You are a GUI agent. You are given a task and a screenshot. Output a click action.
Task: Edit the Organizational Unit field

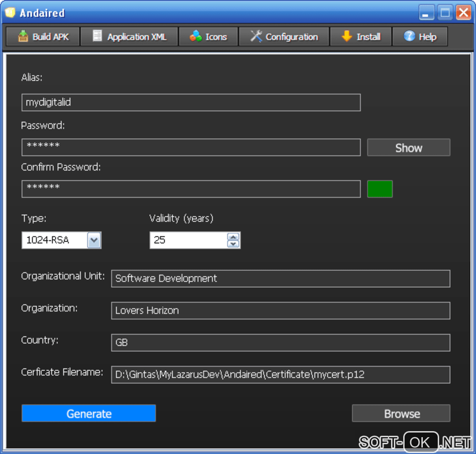pyautogui.click(x=280, y=279)
